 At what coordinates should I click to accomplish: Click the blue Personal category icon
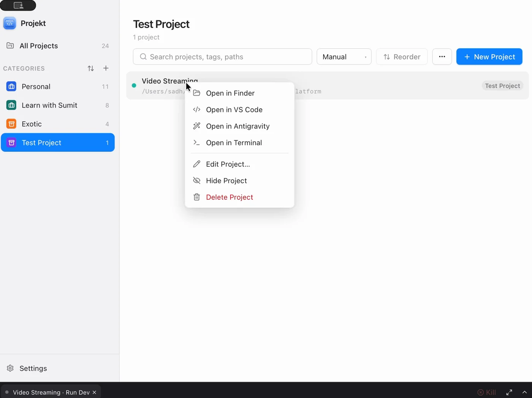click(x=11, y=87)
